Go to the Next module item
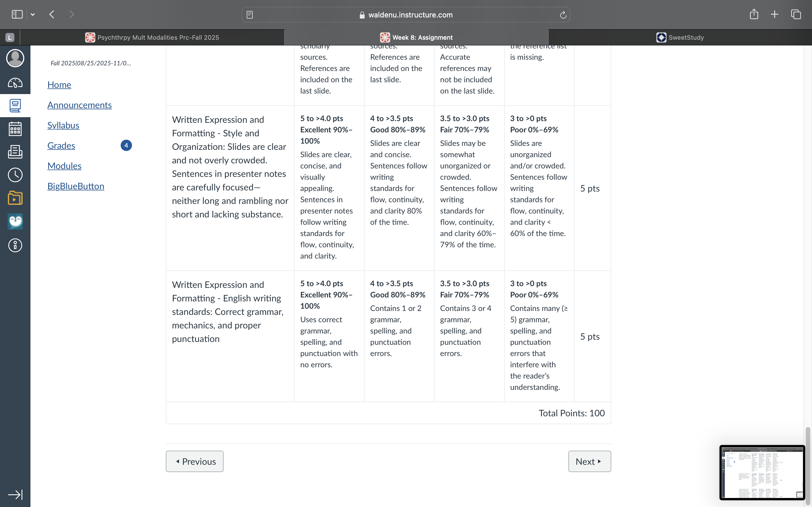Screen dimensions: 812x507 pos(590,461)
